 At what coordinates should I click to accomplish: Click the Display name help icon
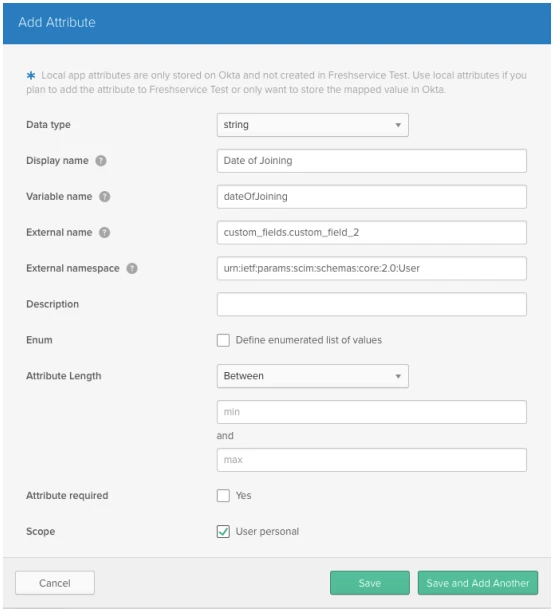[101, 161]
